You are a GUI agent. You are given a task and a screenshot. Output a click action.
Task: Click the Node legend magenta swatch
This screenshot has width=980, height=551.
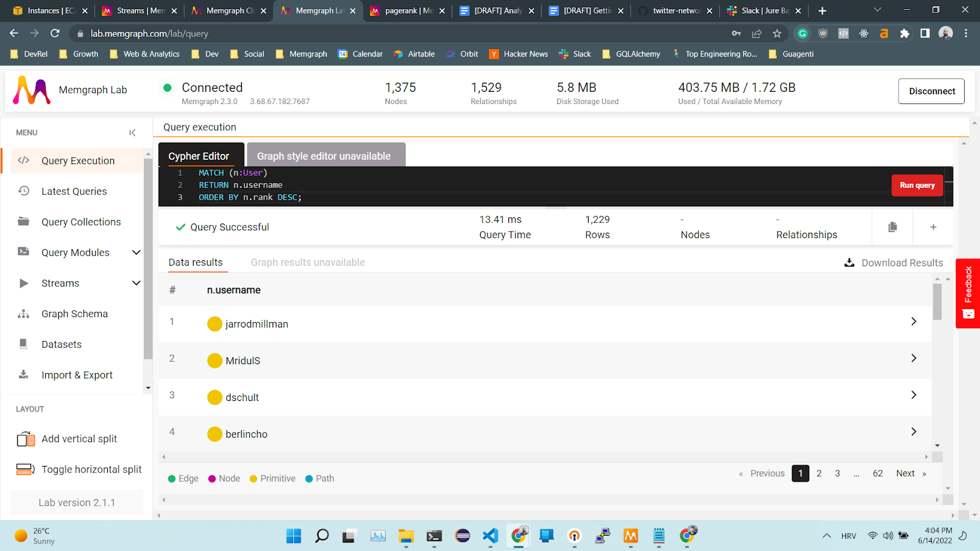click(x=212, y=479)
